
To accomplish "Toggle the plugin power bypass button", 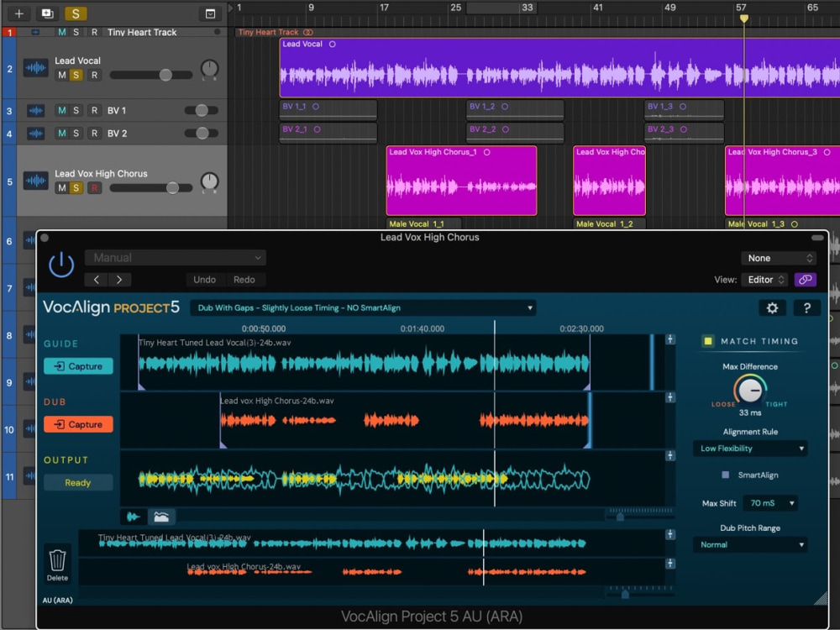I will (61, 265).
